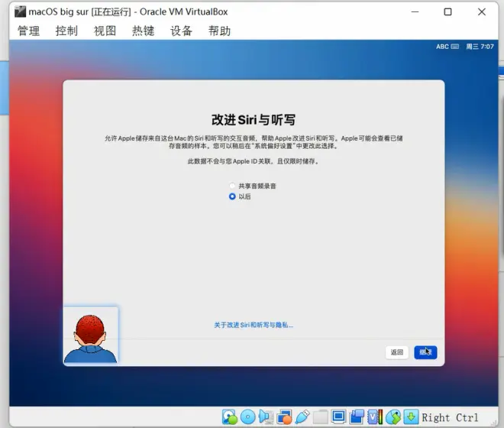Select the 以后 radio option
The width and height of the screenshot is (504, 428).
pos(232,196)
